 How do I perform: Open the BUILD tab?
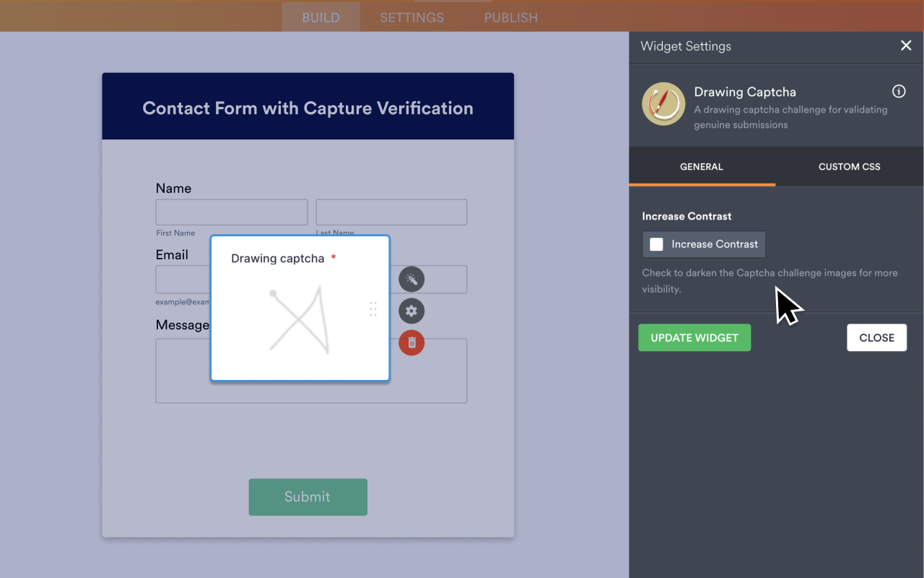tap(321, 17)
